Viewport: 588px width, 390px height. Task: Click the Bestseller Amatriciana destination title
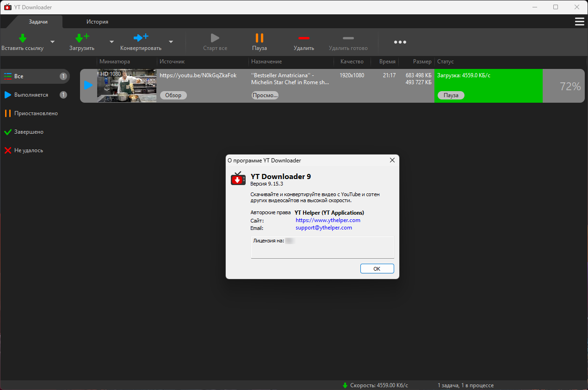[x=290, y=79]
